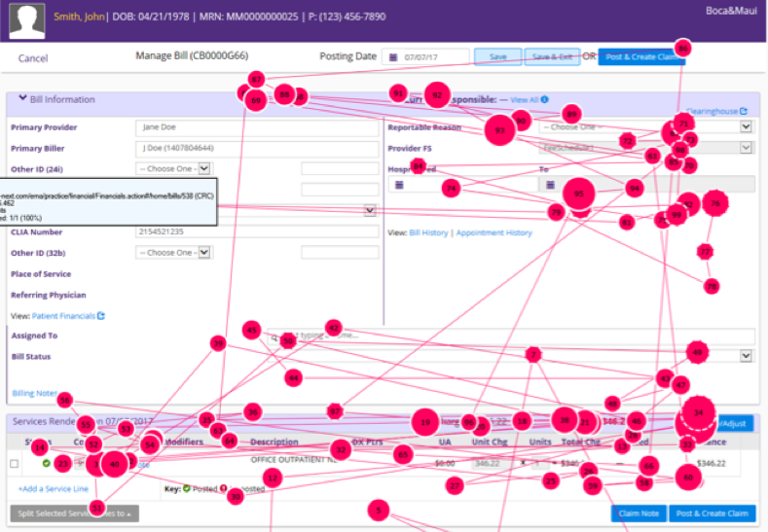Viewport: 768px width, 532px height.
Task: Click the Patient Financials external link icon
Action: tap(101, 316)
